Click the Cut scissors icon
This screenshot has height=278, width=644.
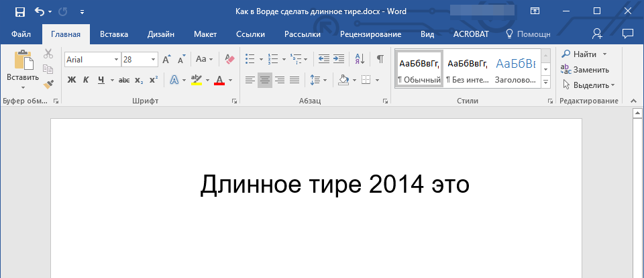48,54
